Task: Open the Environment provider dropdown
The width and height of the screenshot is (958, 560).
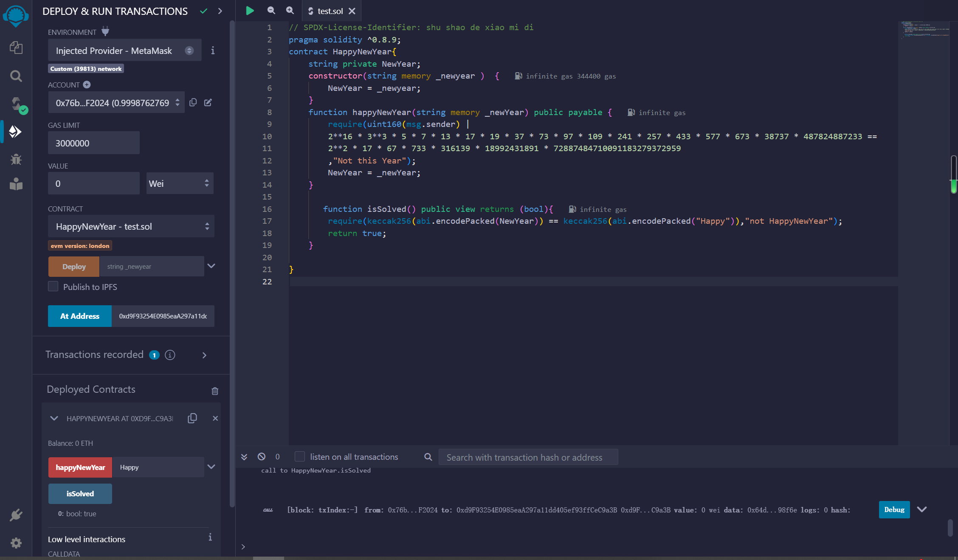Action: 124,51
